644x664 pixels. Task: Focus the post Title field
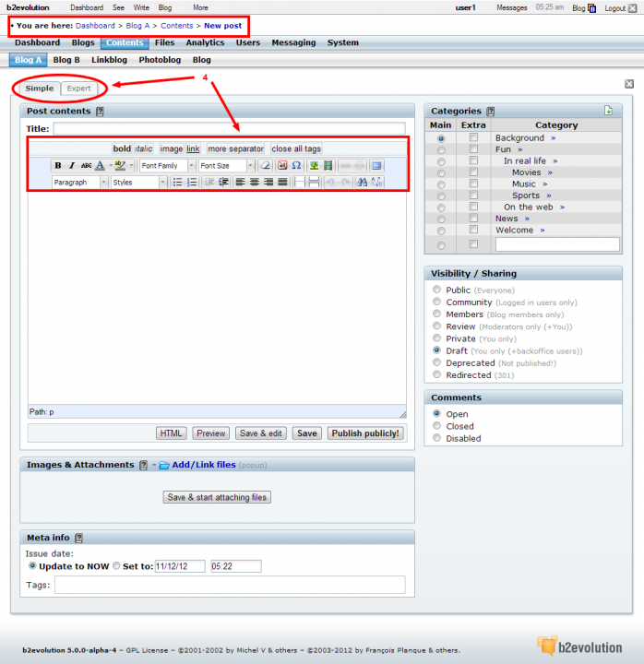[229, 129]
